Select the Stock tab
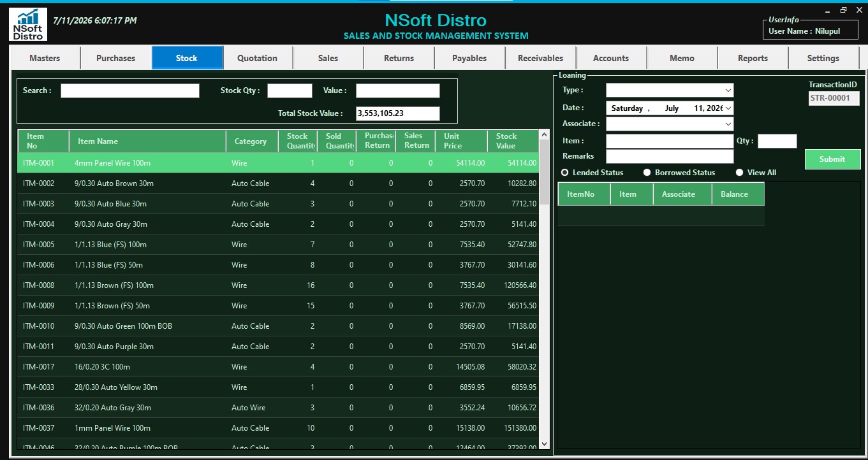Image resolution: width=868 pixels, height=460 pixels. pos(187,58)
